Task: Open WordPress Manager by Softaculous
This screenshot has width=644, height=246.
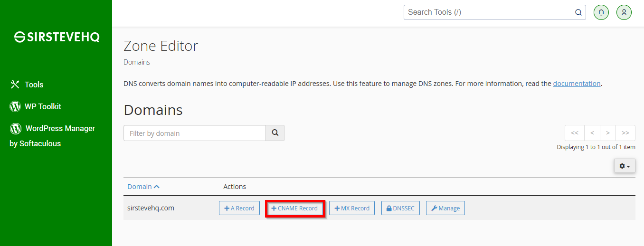Action: 52,136
